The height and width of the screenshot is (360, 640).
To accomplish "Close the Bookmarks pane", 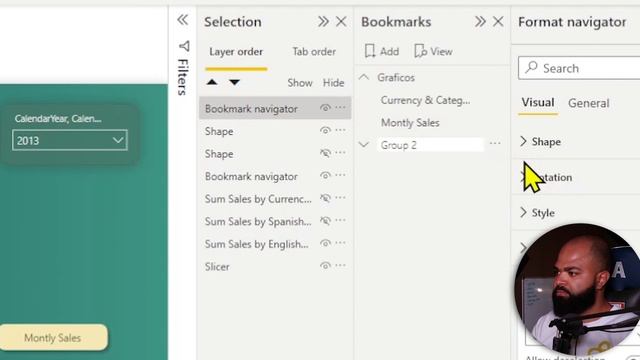I will point(498,21).
